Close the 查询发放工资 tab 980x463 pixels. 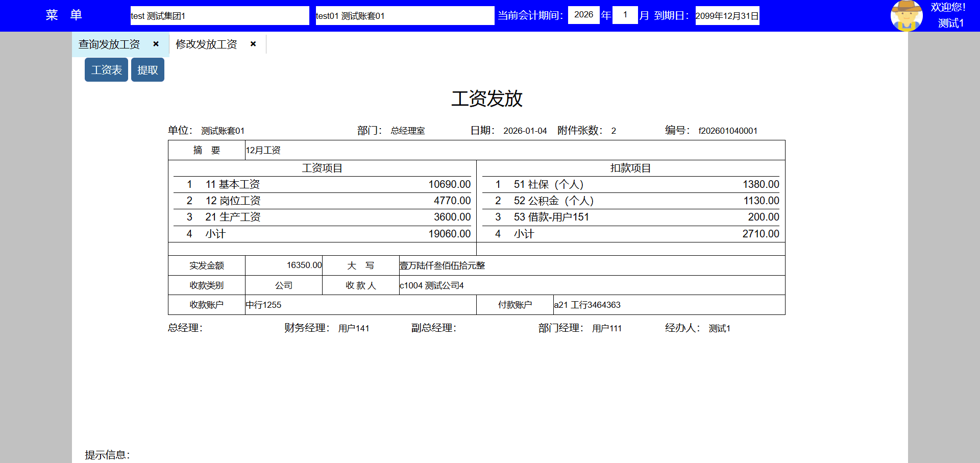[x=156, y=44]
